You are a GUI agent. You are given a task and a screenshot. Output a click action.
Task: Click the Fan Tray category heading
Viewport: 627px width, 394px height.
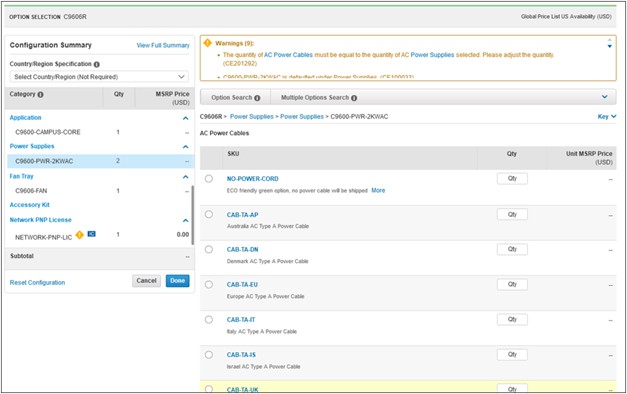pyautogui.click(x=22, y=176)
